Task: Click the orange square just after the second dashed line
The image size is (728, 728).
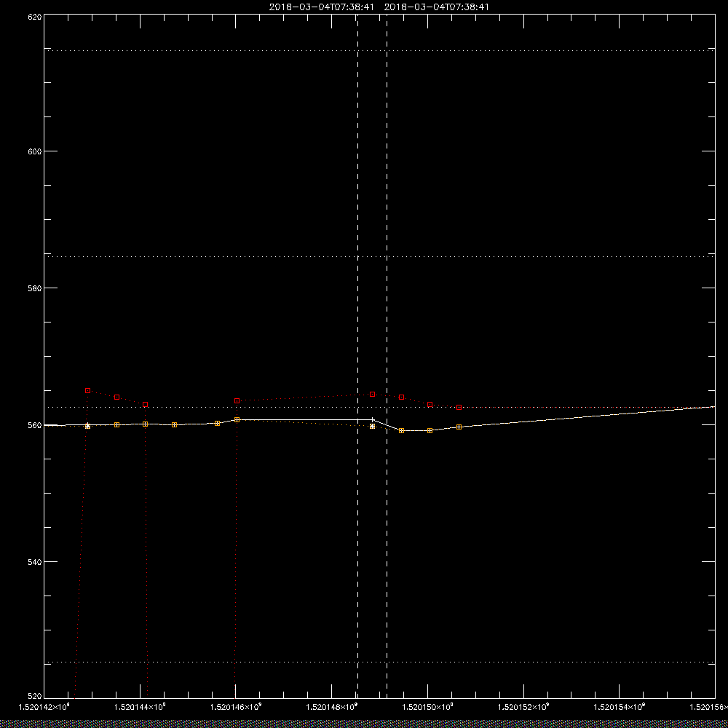Action: point(402,431)
